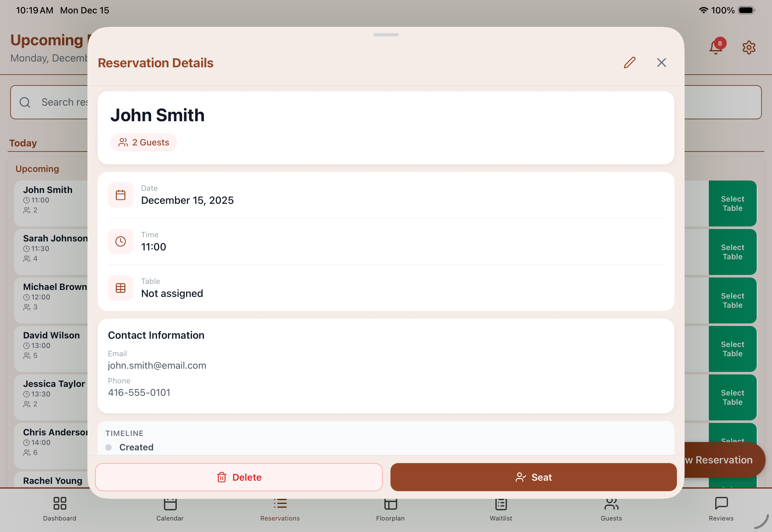
Task: Select Table for Sarah Johnson
Action: [732, 252]
